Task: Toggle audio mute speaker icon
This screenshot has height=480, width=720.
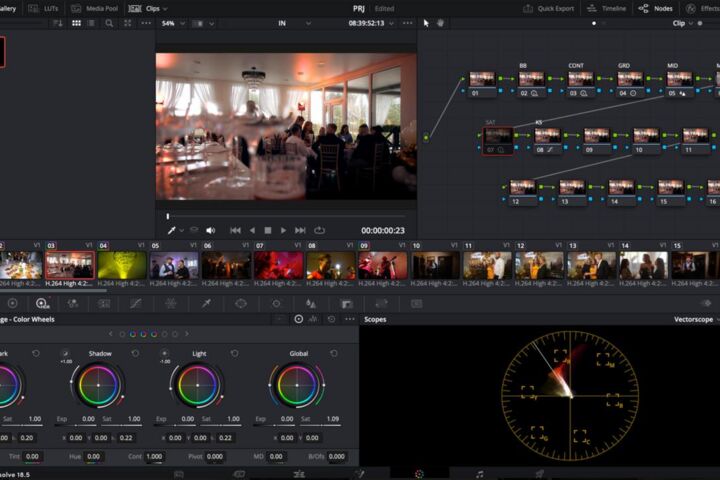Action: [210, 230]
